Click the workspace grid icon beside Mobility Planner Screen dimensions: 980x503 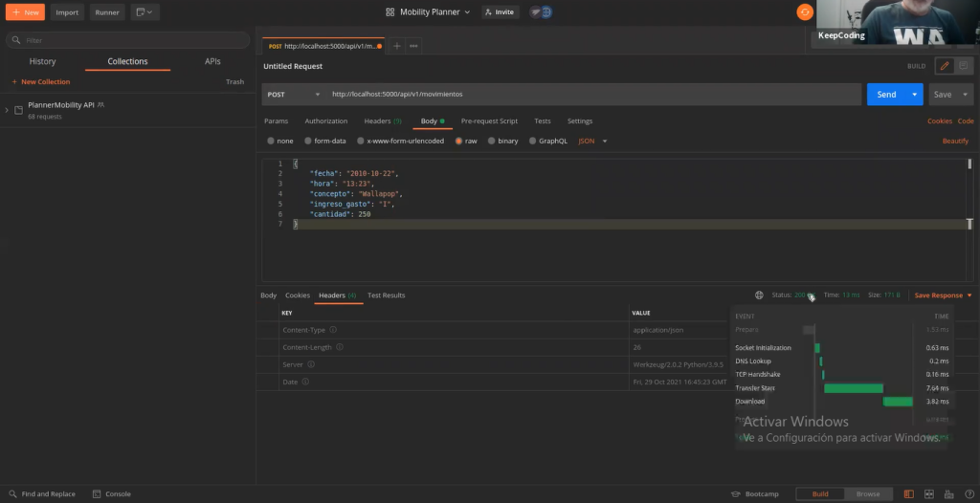coord(390,11)
